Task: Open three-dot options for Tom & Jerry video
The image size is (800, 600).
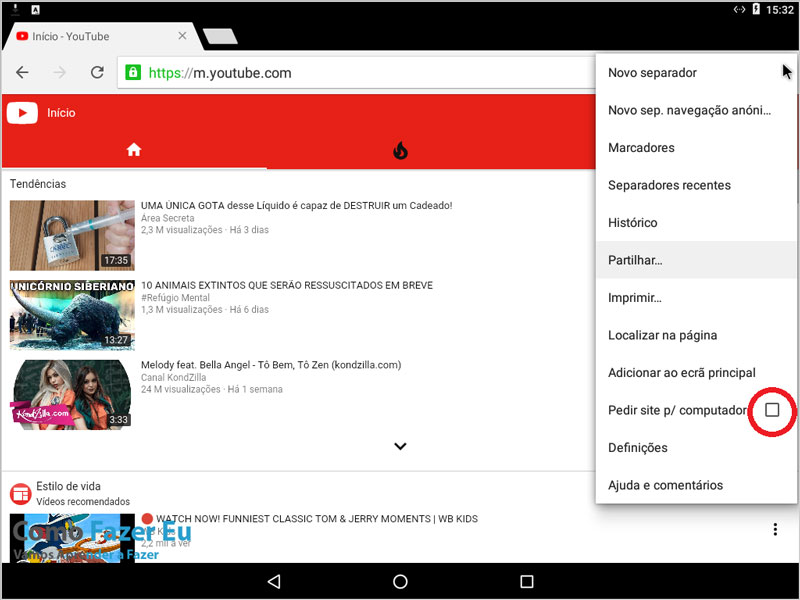Action: click(775, 530)
